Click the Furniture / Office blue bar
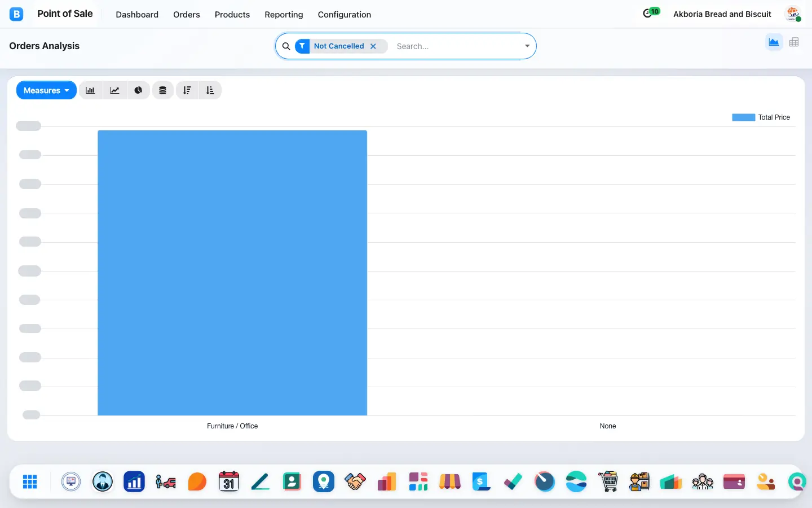Image resolution: width=812 pixels, height=508 pixels. (x=232, y=273)
